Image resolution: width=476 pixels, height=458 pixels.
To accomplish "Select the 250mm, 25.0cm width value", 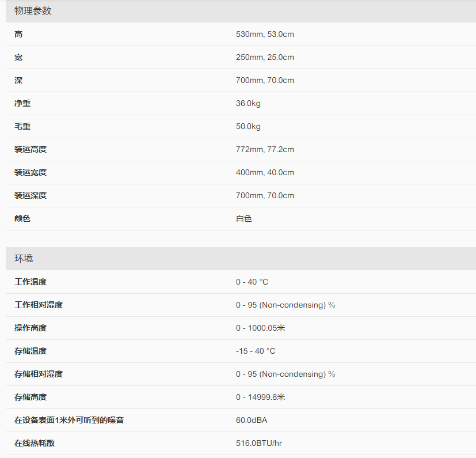I will point(265,58).
